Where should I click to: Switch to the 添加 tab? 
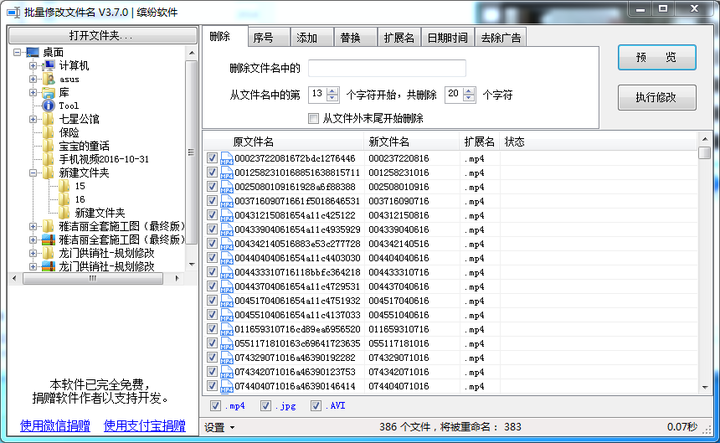pyautogui.click(x=312, y=38)
